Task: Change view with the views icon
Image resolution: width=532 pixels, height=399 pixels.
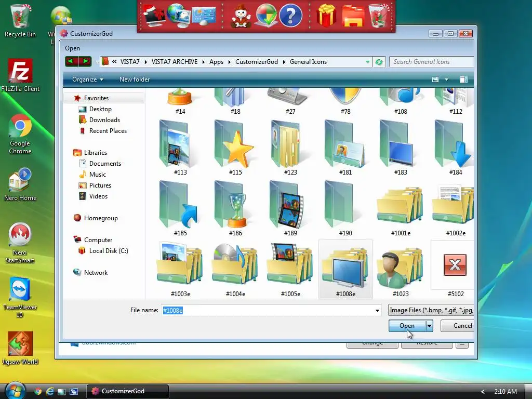Action: (x=435, y=79)
